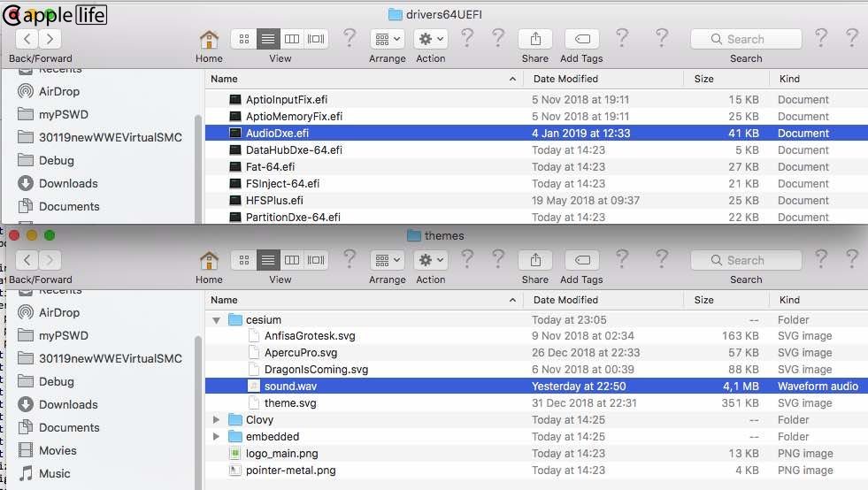Image resolution: width=868 pixels, height=490 pixels.
Task: Switch drivers64UEFI window to column view
Action: 292,39
